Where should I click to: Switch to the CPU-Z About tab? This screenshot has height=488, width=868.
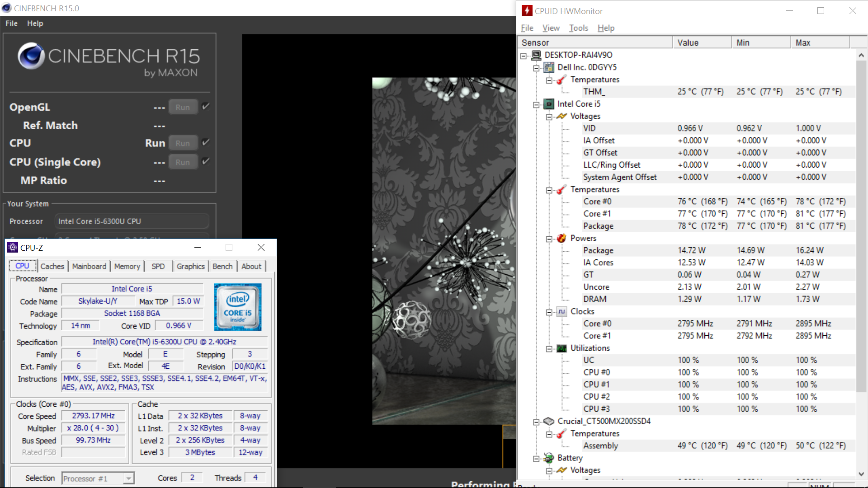(x=251, y=266)
